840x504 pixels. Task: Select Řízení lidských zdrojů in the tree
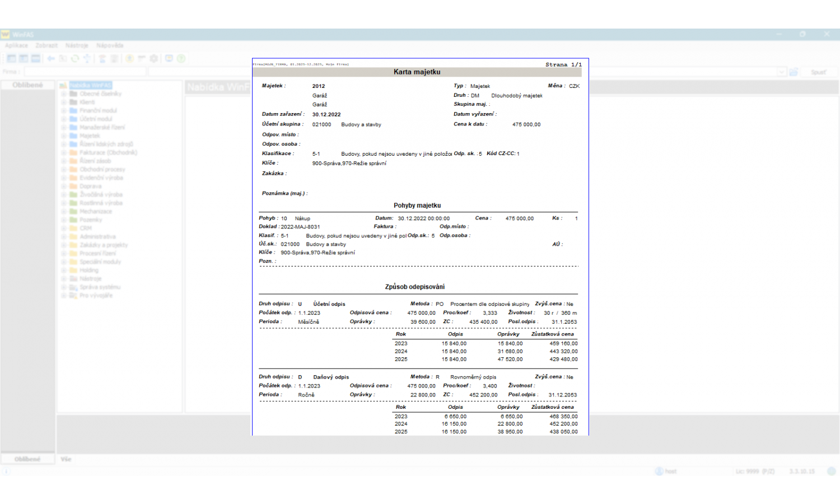pyautogui.click(x=106, y=144)
